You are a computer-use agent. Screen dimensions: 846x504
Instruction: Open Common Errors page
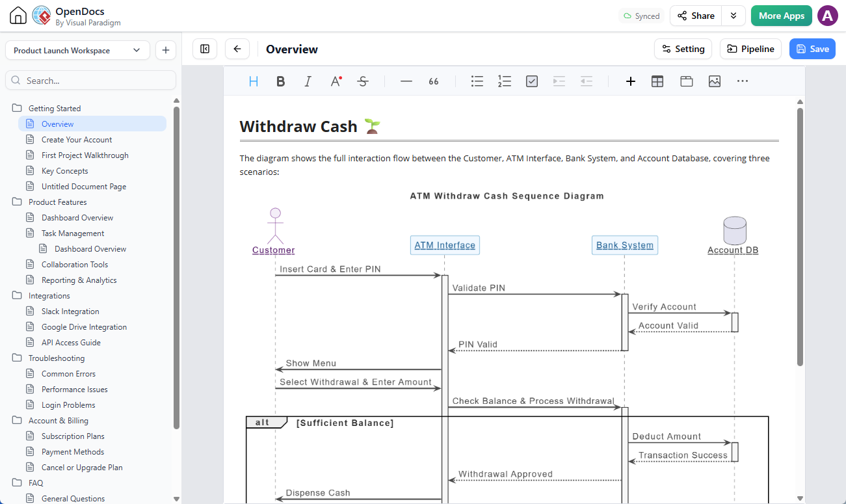point(68,374)
